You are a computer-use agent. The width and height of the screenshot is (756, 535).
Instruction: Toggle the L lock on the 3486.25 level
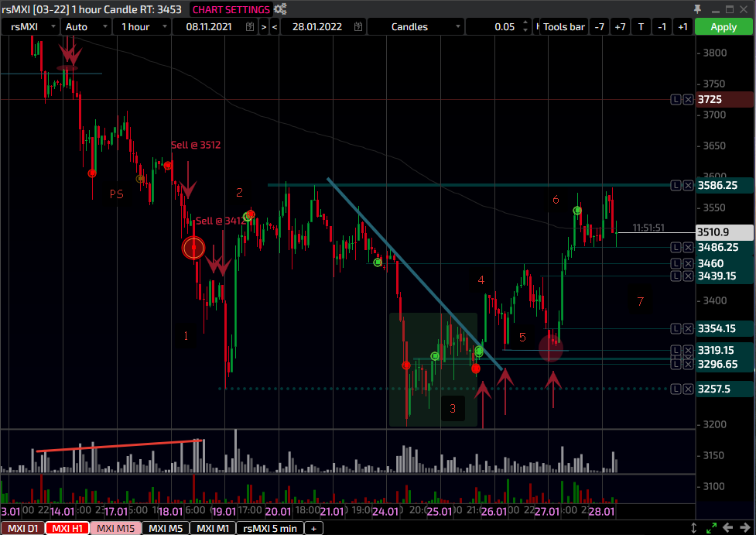676,247
